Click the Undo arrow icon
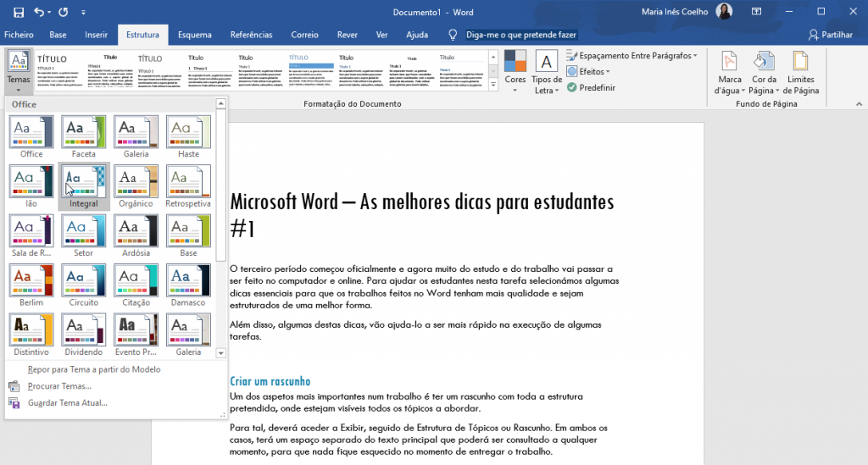The image size is (868, 465). [40, 12]
